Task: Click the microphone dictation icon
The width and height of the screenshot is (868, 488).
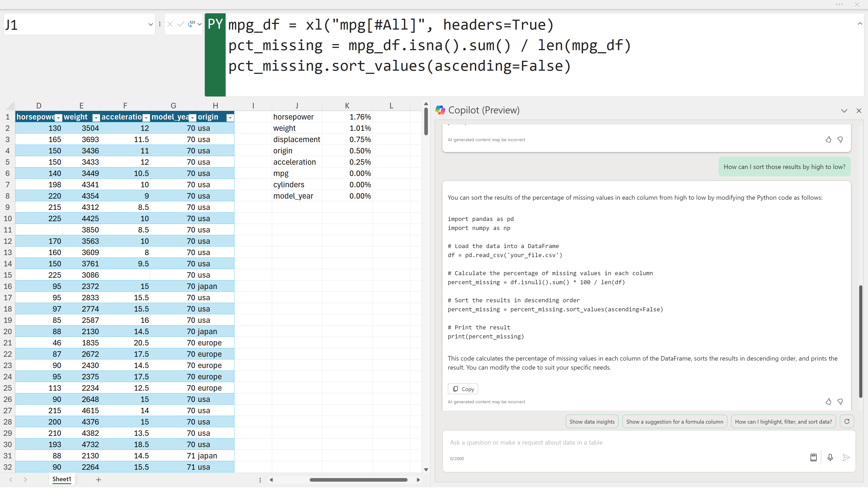Action: click(x=830, y=458)
